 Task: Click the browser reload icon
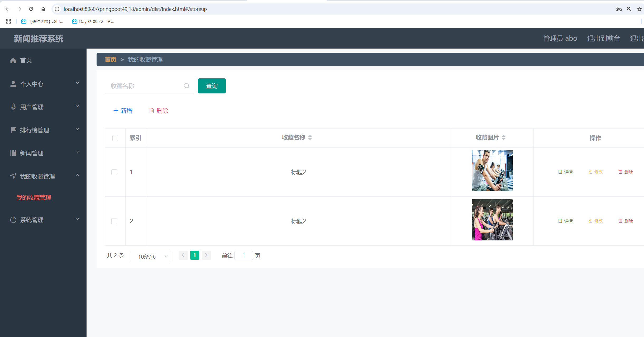[x=31, y=9]
